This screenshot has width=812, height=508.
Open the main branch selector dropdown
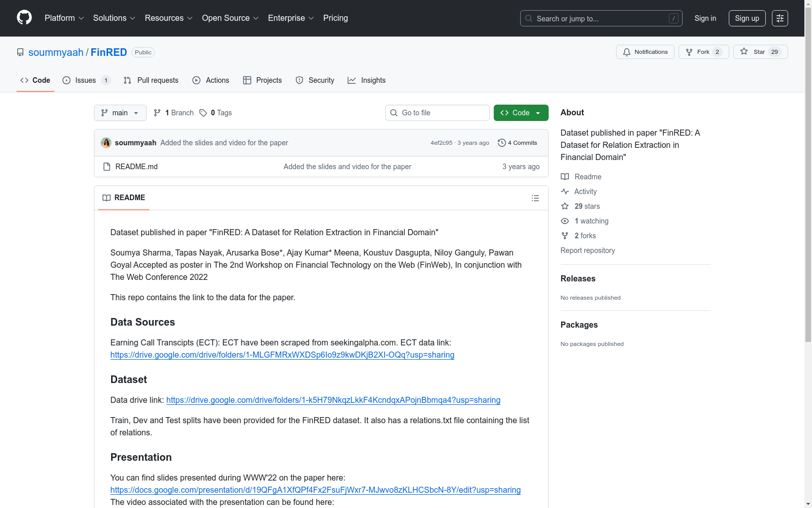(120, 113)
